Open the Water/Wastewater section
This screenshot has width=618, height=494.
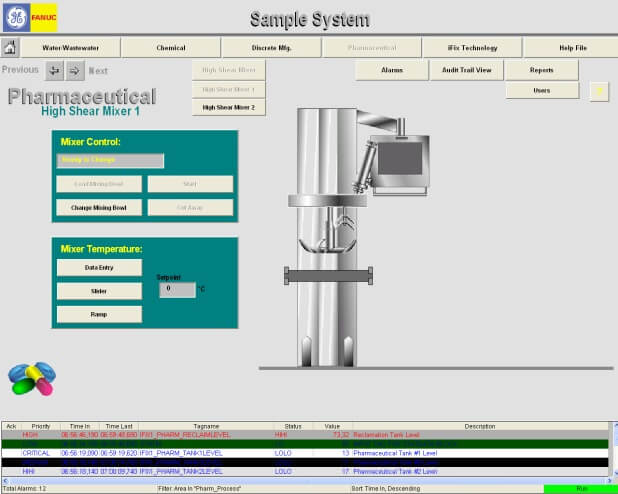point(71,48)
